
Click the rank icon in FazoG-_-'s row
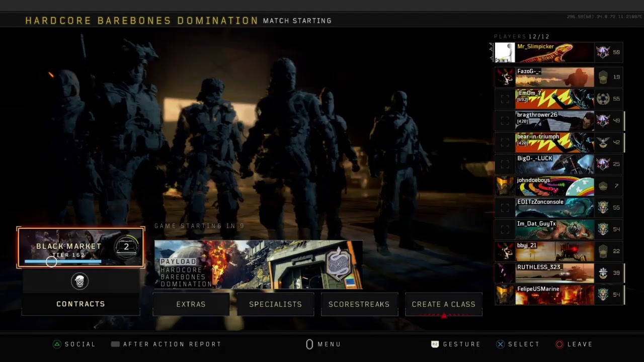click(603, 77)
